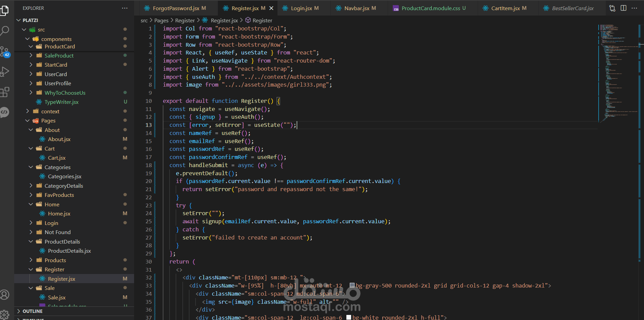
Task: Close the Register.jsx tab
Action: click(271, 8)
